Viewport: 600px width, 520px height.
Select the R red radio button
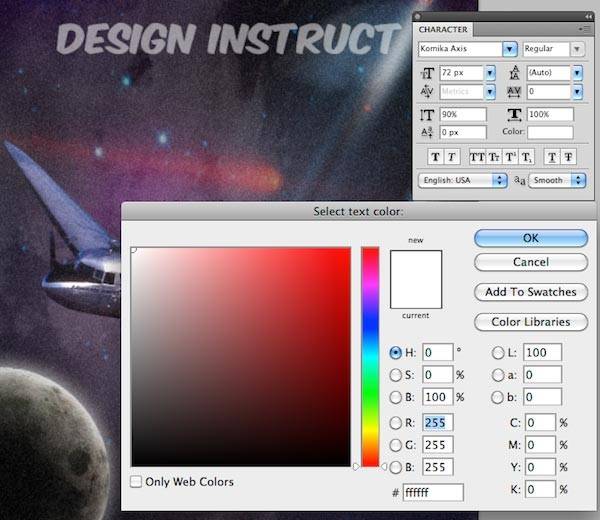pos(396,423)
